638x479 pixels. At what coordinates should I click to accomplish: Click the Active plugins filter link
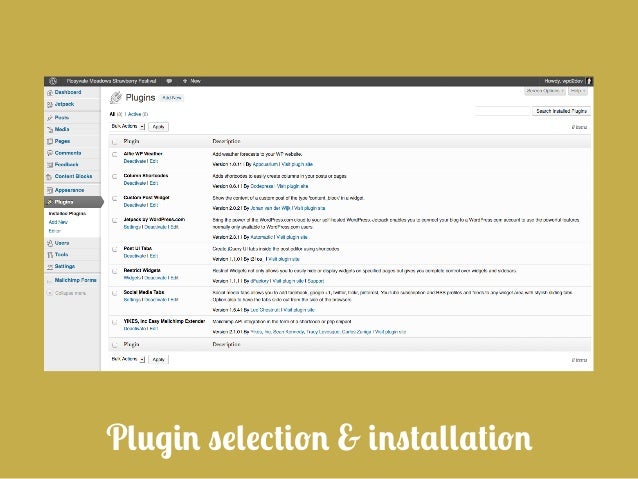tap(138, 114)
